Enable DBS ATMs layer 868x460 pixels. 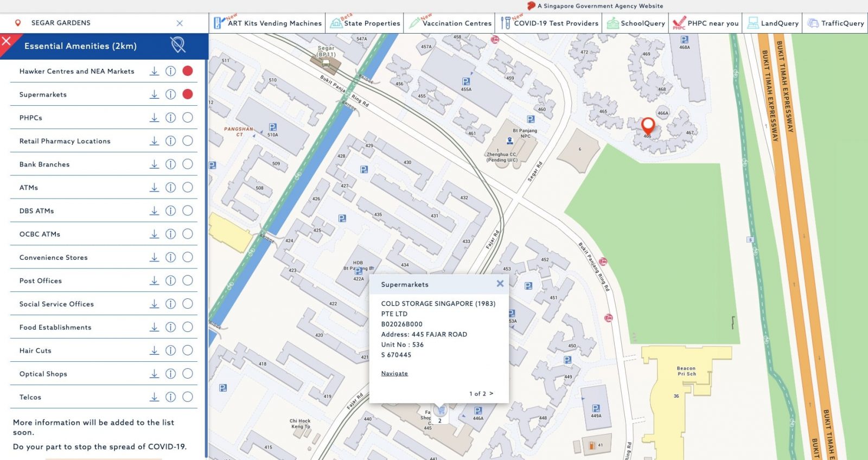(x=188, y=211)
